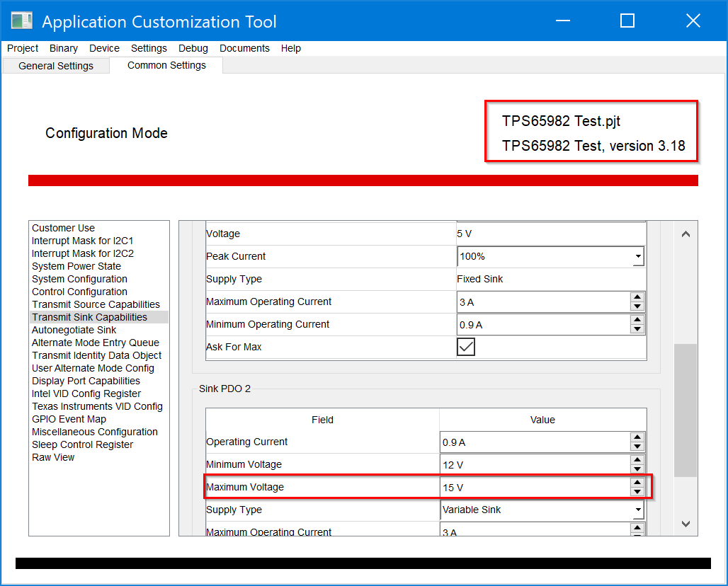Select Texas Instruments VID Config
Screen dimensions: 728x586
point(97,406)
